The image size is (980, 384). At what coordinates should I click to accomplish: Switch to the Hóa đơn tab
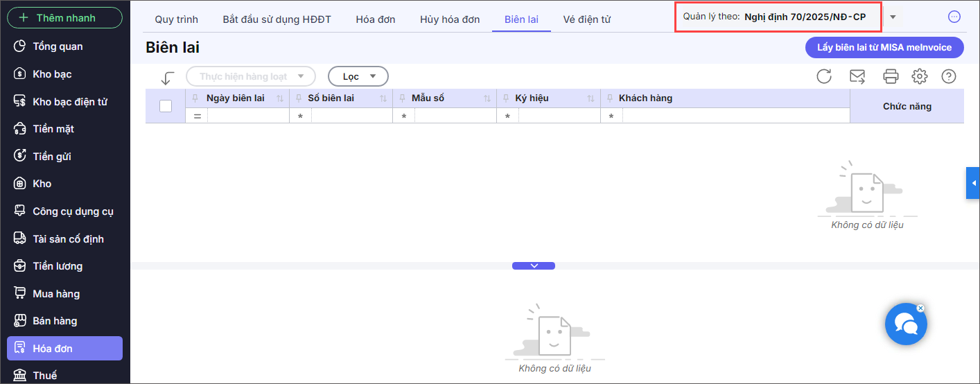point(376,19)
